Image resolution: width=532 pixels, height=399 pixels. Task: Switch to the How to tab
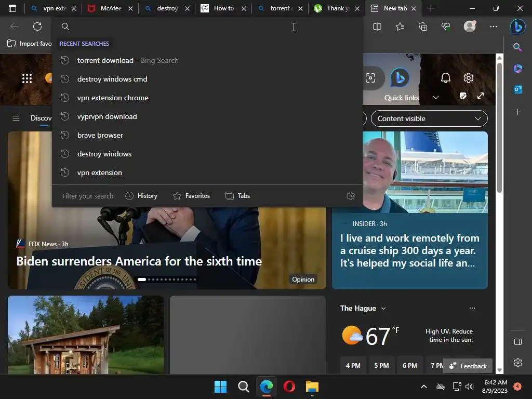[223, 8]
